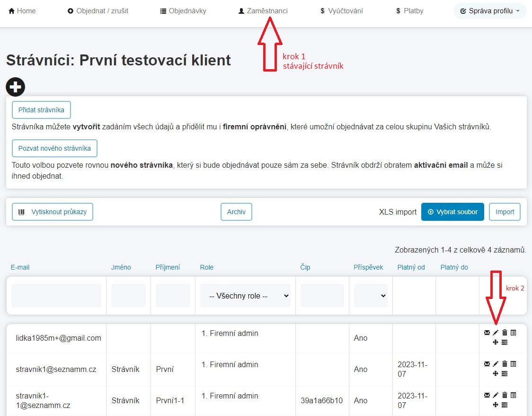
Task: Click envelope icon for lidka1985m+@gmail.com row
Action: [x=487, y=333]
